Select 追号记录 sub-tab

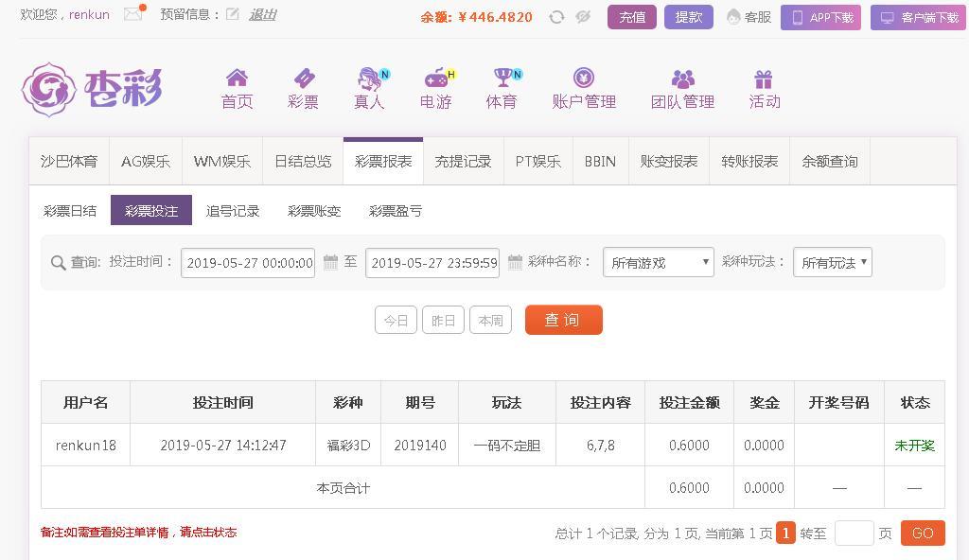click(x=233, y=211)
